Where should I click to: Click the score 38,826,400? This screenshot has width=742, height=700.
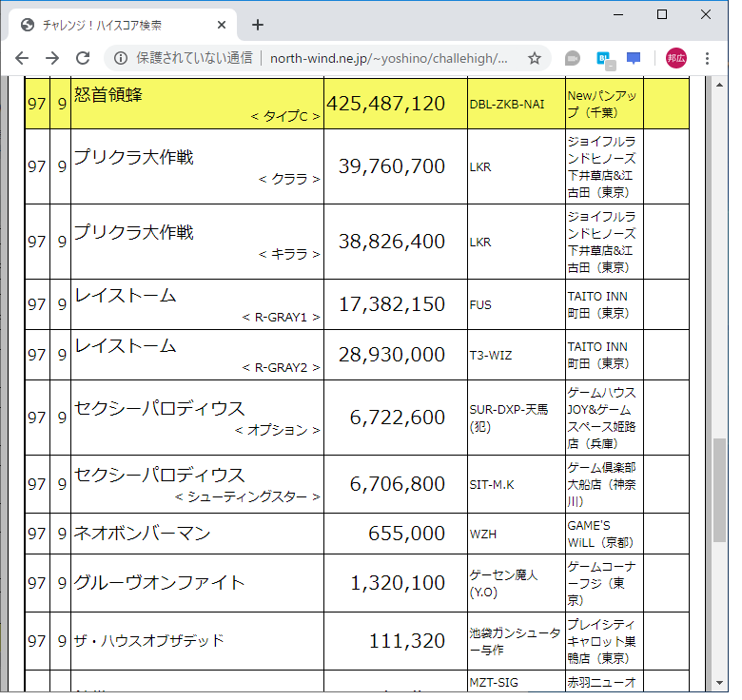pos(392,242)
